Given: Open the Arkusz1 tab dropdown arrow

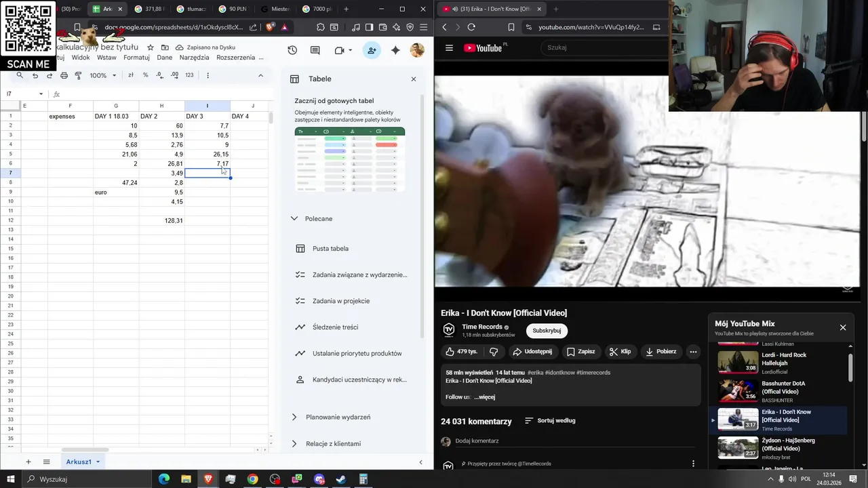Looking at the screenshot, I should click(98, 462).
